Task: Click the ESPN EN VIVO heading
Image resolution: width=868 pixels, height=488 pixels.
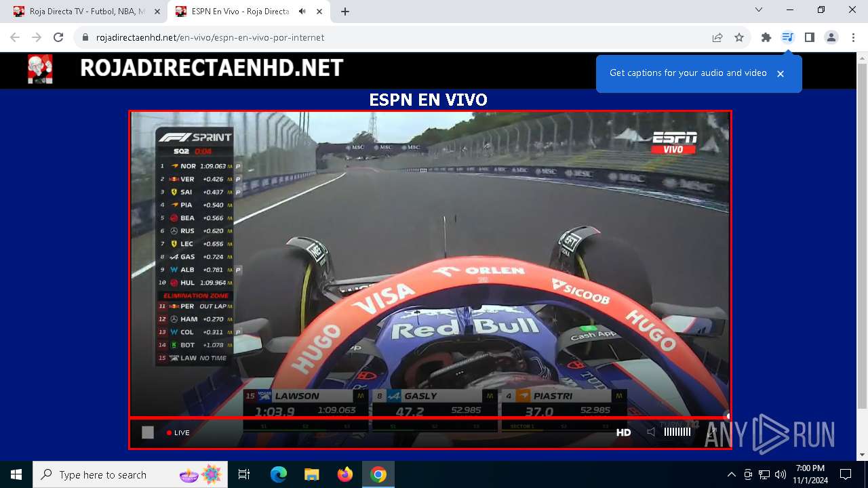Action: pyautogui.click(x=428, y=100)
